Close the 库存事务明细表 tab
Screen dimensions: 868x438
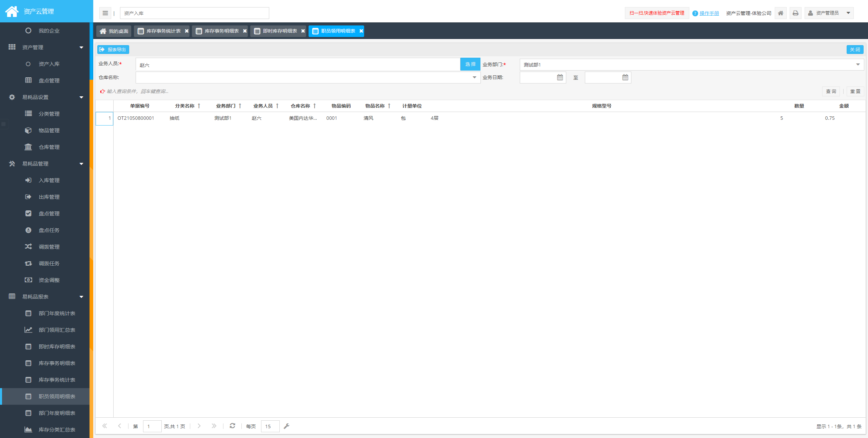245,31
